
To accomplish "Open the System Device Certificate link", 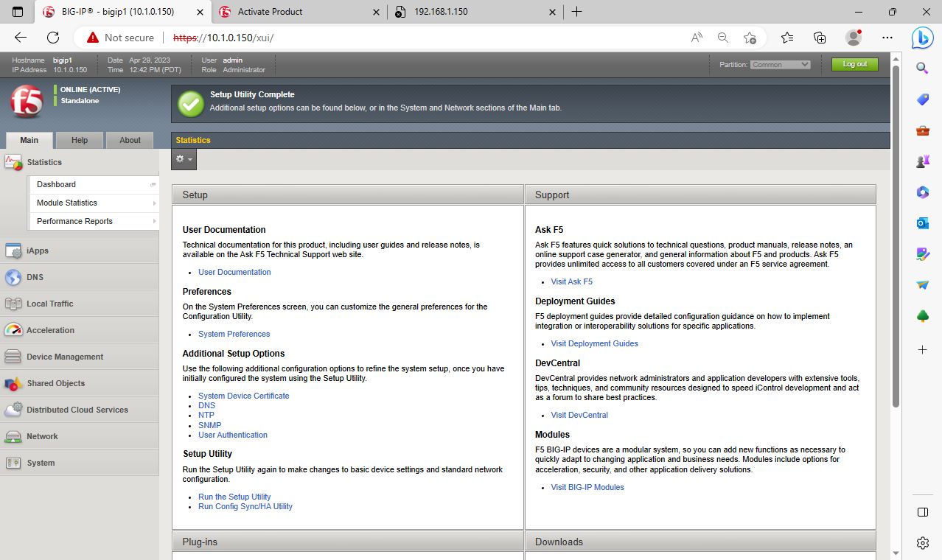I will pyautogui.click(x=243, y=396).
